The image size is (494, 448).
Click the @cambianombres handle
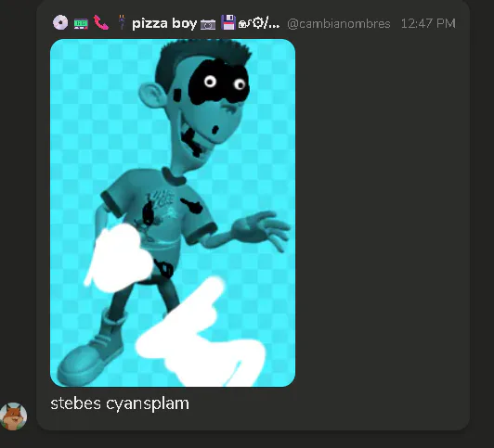(x=339, y=24)
